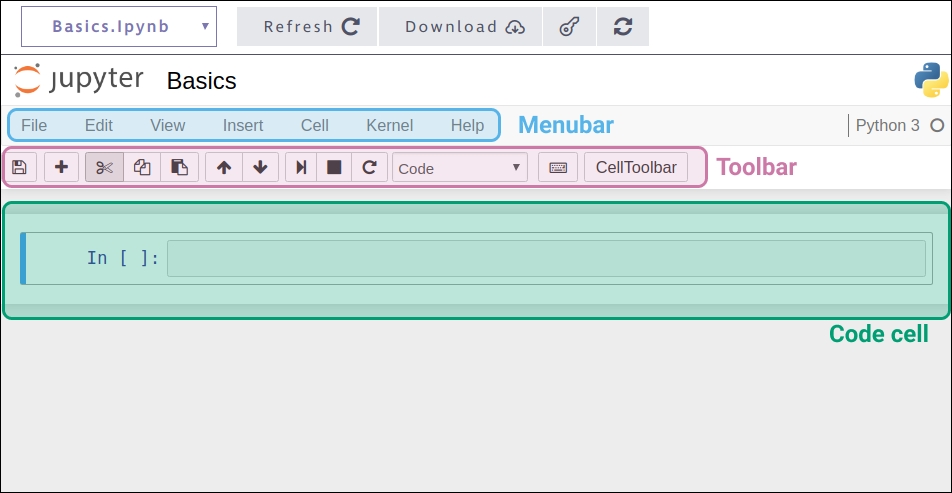Open the File menu
The height and width of the screenshot is (493, 952).
(34, 125)
